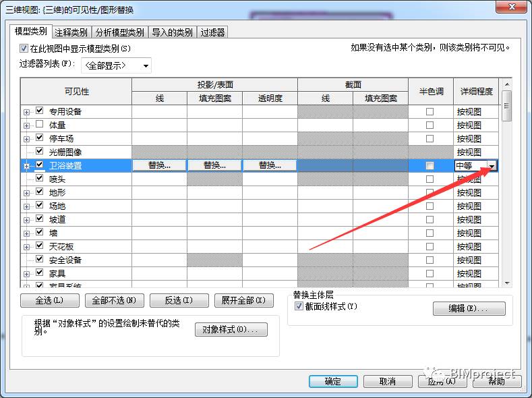Toggle halftone checkbox for 专用设备
This screenshot has height=398, width=532.
click(430, 111)
